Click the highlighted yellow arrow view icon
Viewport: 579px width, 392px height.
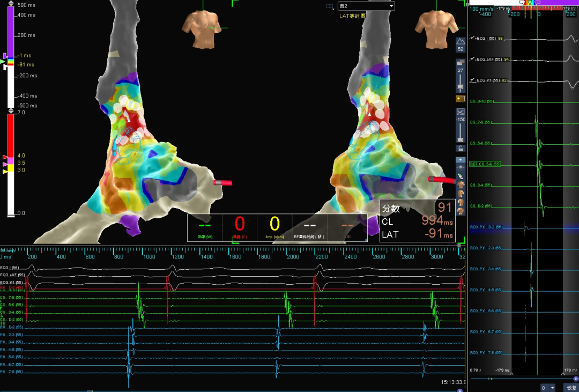pyautogui.click(x=461, y=99)
